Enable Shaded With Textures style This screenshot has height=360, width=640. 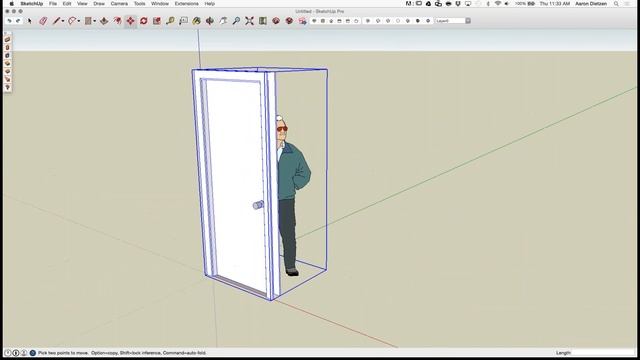coord(418,21)
